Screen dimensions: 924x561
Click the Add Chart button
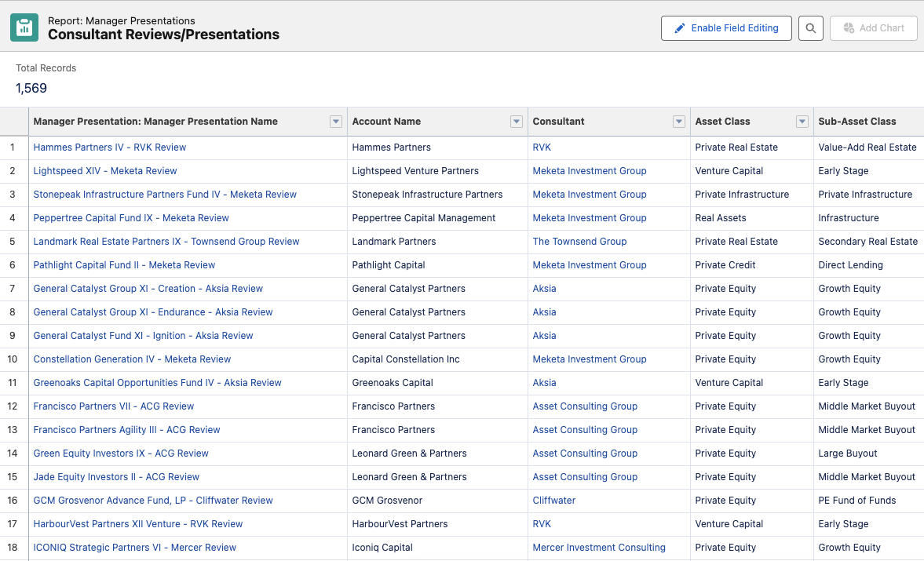click(873, 27)
